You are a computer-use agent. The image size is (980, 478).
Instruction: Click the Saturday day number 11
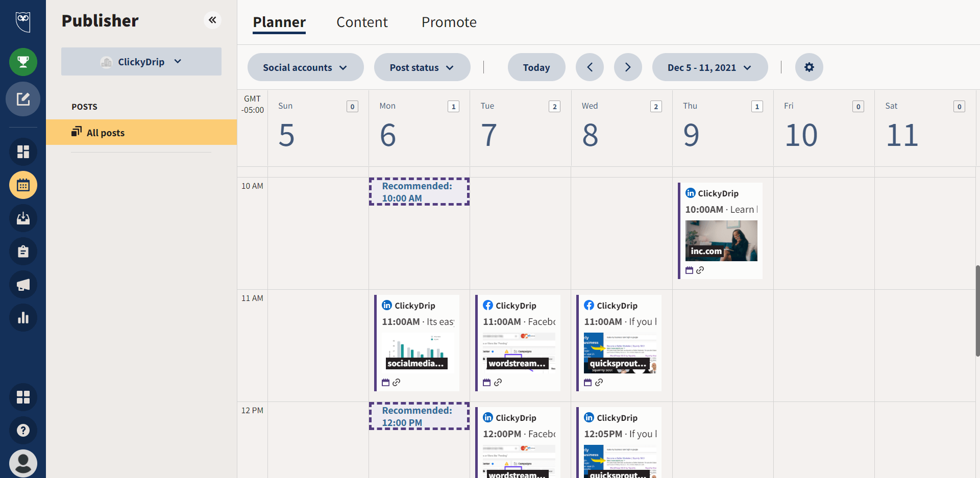(x=902, y=135)
